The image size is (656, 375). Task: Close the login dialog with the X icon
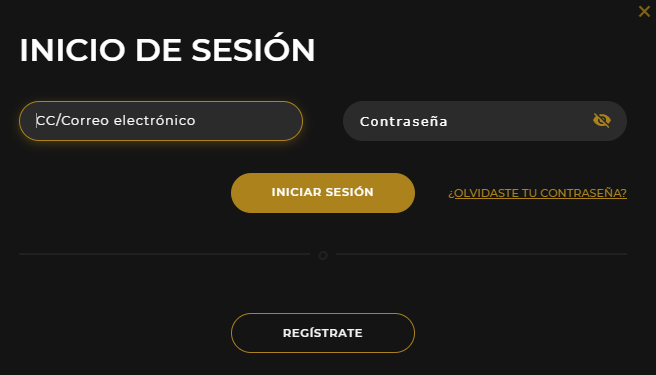(x=644, y=11)
